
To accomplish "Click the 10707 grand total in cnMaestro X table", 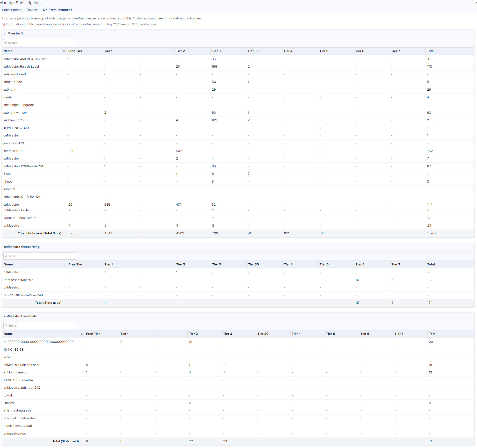I will (431, 233).
